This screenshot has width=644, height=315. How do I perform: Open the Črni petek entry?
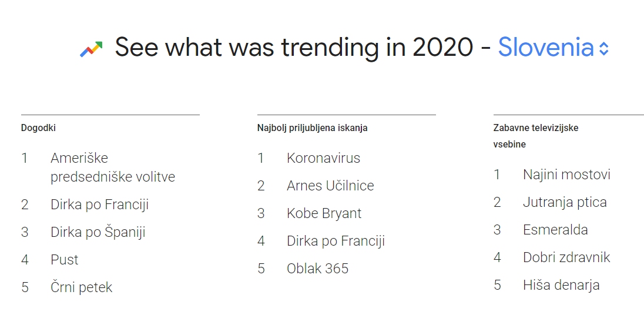point(81,287)
